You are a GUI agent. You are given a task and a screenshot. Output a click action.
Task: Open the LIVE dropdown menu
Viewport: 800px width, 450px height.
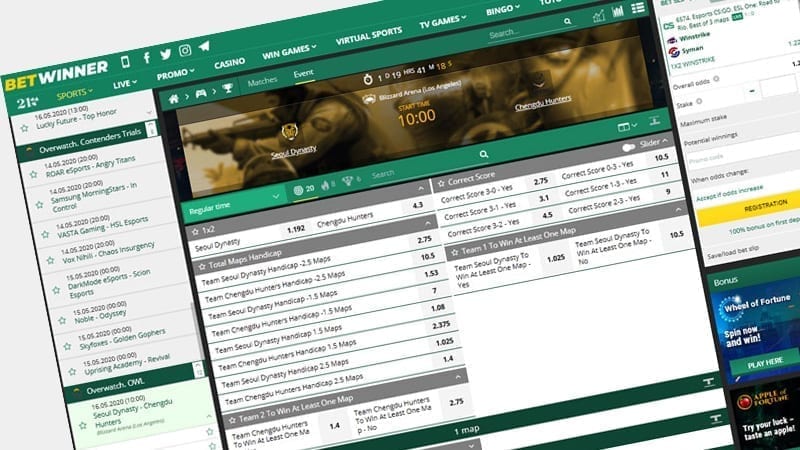[124, 84]
